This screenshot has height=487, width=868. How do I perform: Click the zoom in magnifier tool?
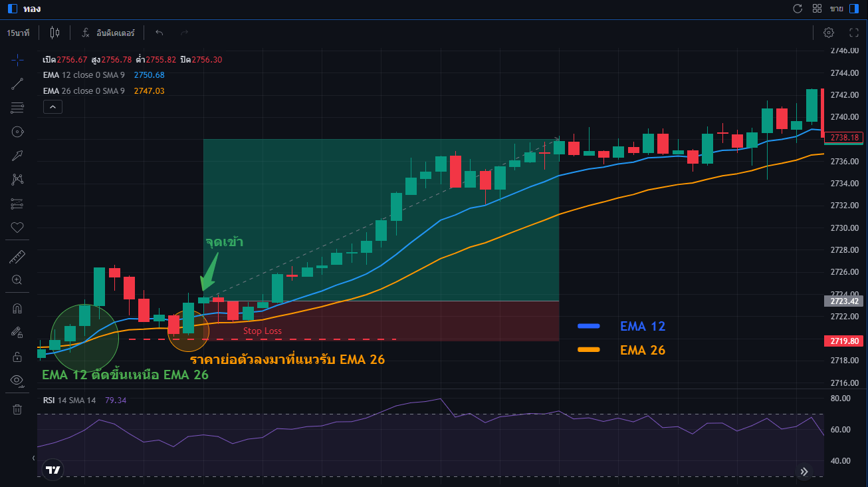pos(17,280)
